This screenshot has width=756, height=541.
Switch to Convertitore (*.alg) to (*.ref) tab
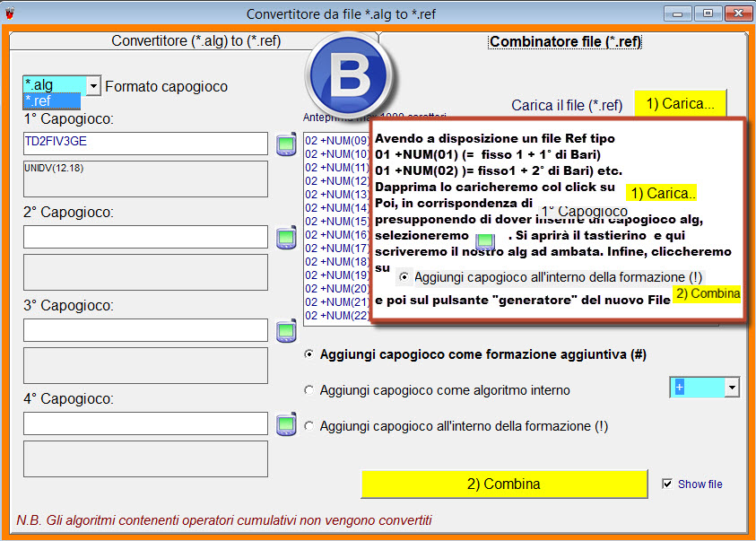tap(196, 41)
